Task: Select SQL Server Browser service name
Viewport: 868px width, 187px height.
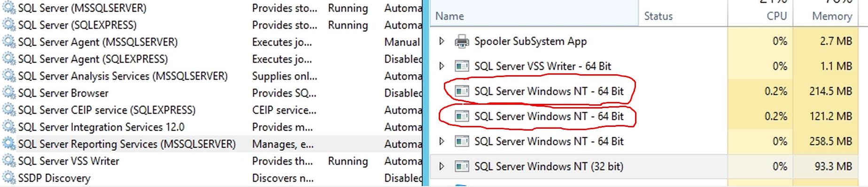Action: pos(63,93)
